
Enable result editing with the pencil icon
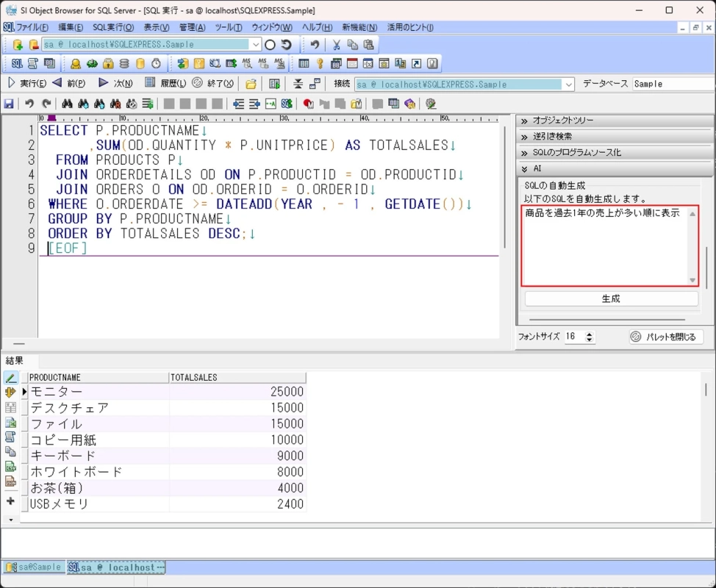pos(10,377)
